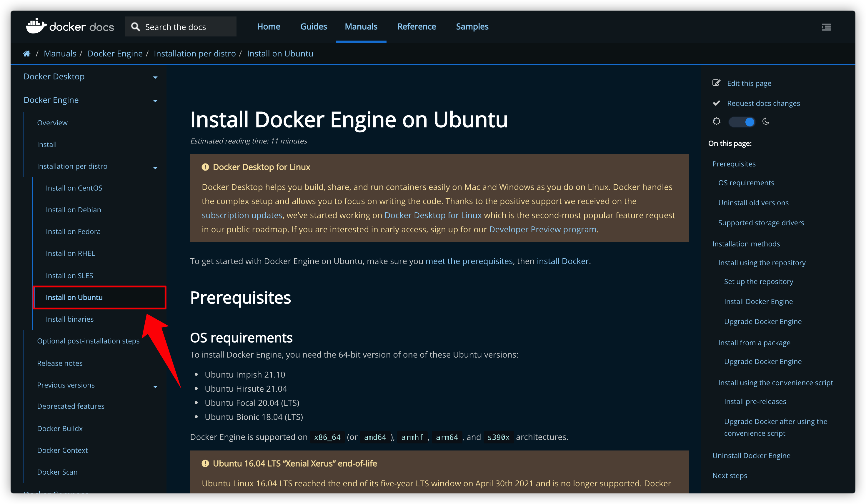Viewport: 866px width, 504px height.
Task: Click the Search the docs field
Action: point(180,26)
